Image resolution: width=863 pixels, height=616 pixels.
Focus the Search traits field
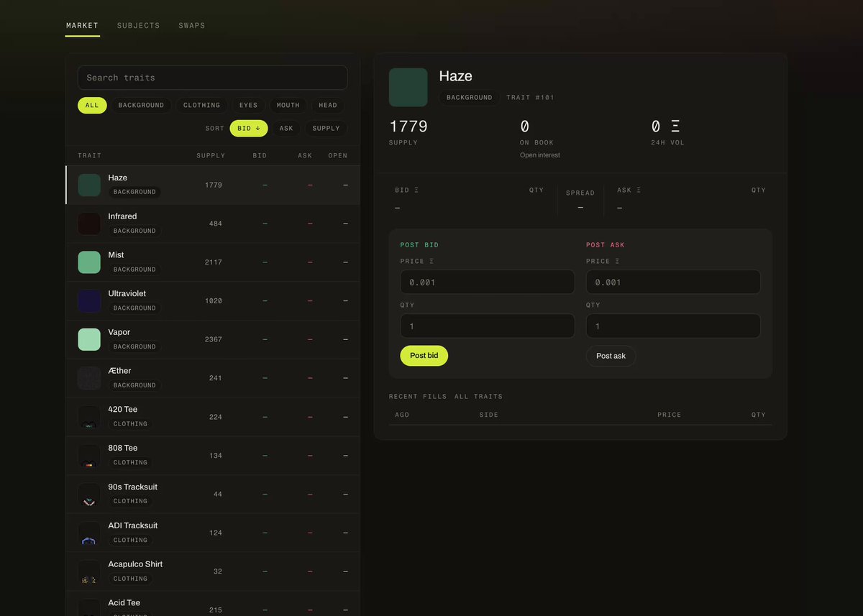(x=213, y=78)
